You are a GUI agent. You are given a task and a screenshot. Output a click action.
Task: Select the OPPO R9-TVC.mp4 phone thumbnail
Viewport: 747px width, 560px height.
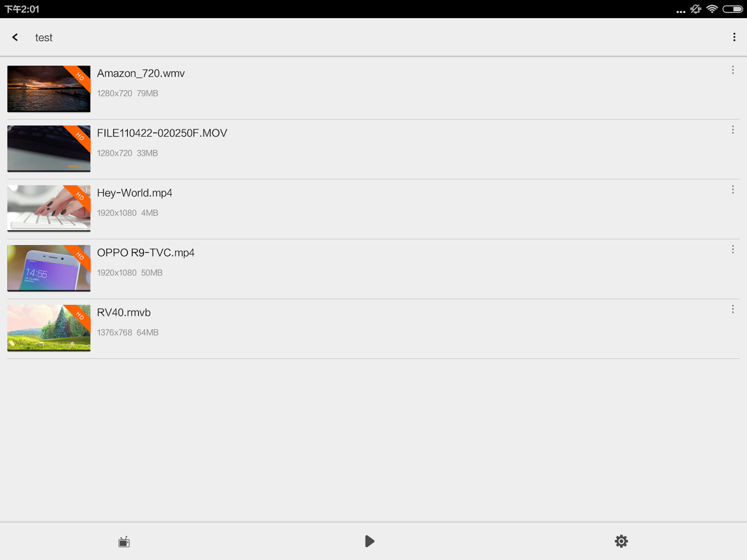[x=49, y=268]
